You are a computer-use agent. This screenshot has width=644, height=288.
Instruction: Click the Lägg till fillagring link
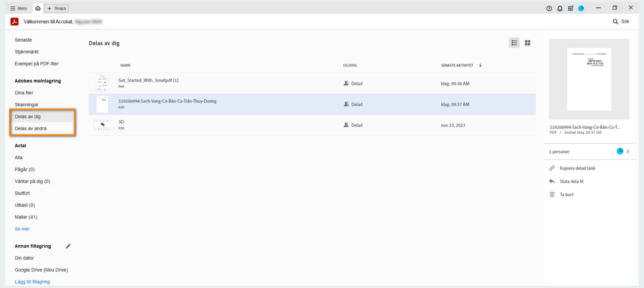tap(32, 282)
